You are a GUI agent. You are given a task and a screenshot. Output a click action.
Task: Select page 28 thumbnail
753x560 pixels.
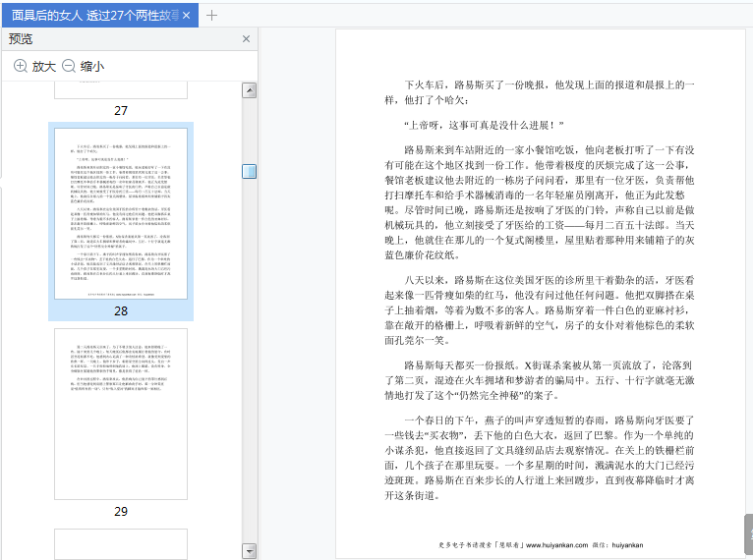pos(121,213)
